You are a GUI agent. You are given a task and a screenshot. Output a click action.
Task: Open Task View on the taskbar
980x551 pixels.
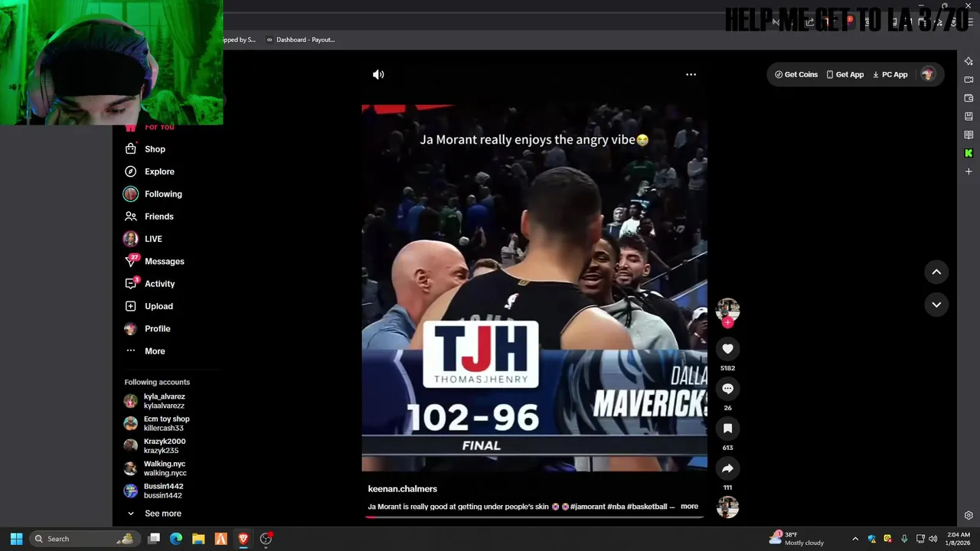pyautogui.click(x=154, y=539)
